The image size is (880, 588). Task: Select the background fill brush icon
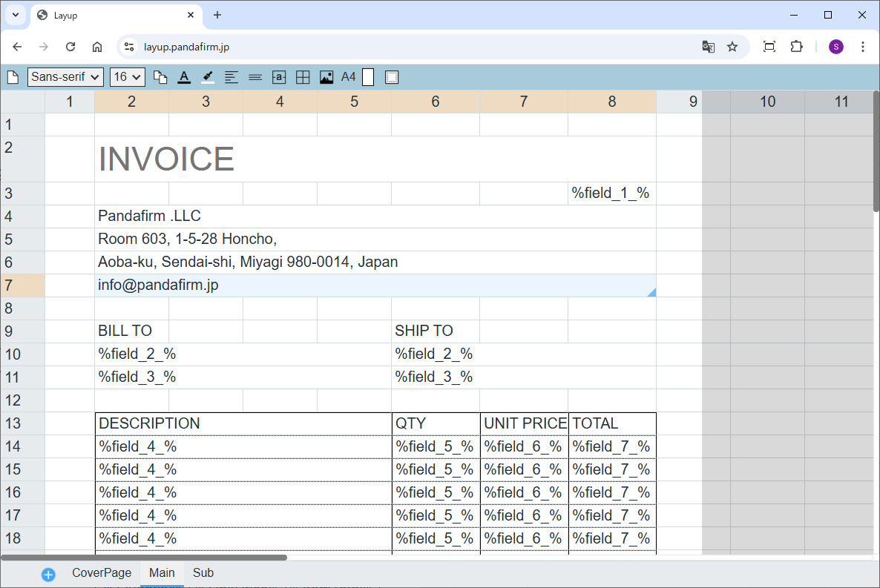208,77
